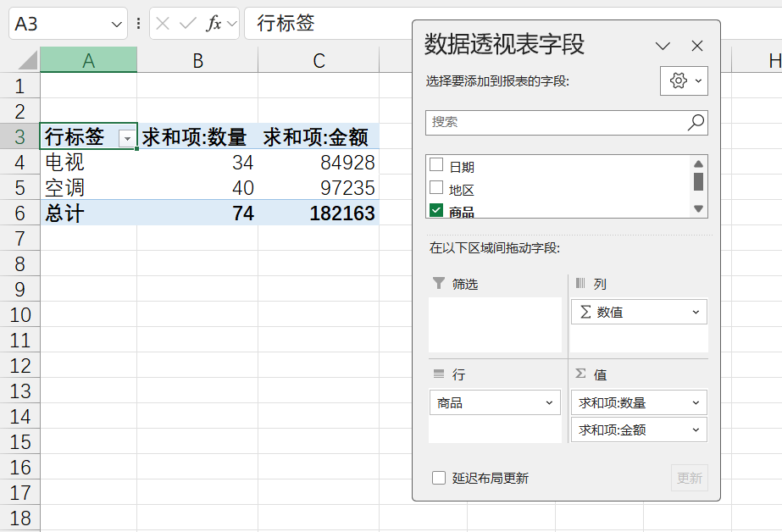Open the pivot field settings gear menu

click(x=684, y=80)
